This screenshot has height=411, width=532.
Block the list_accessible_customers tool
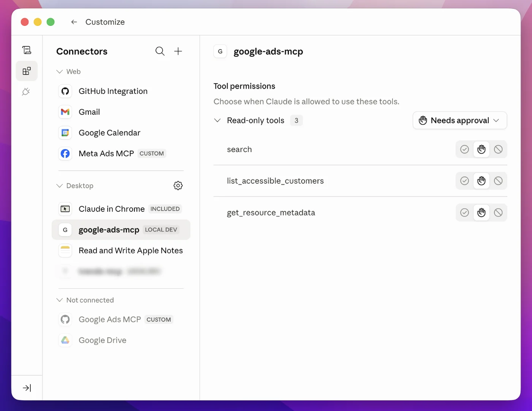tap(498, 181)
